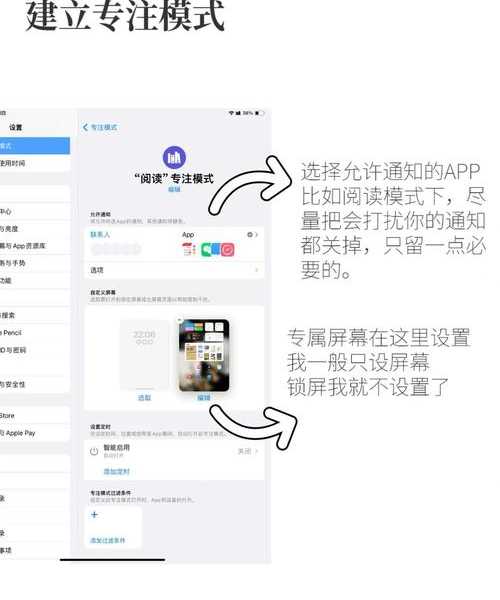This screenshot has width=500, height=600.
Task: Tap the pink-red app icon under App
Action: point(228,249)
